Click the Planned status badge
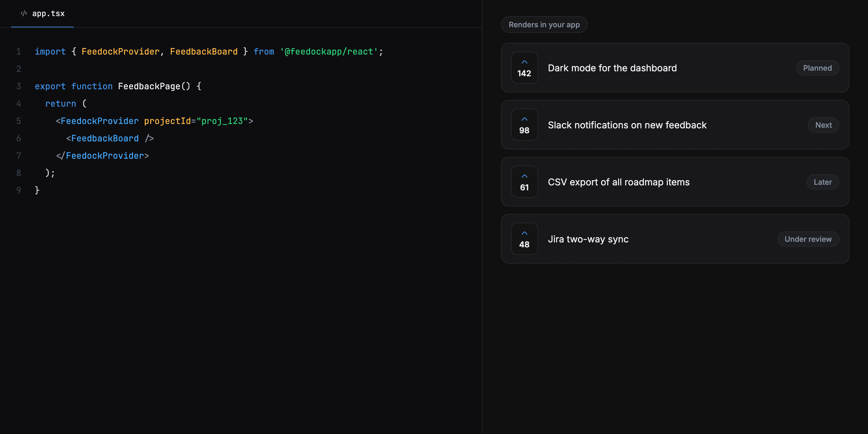The height and width of the screenshot is (434, 868). (817, 68)
